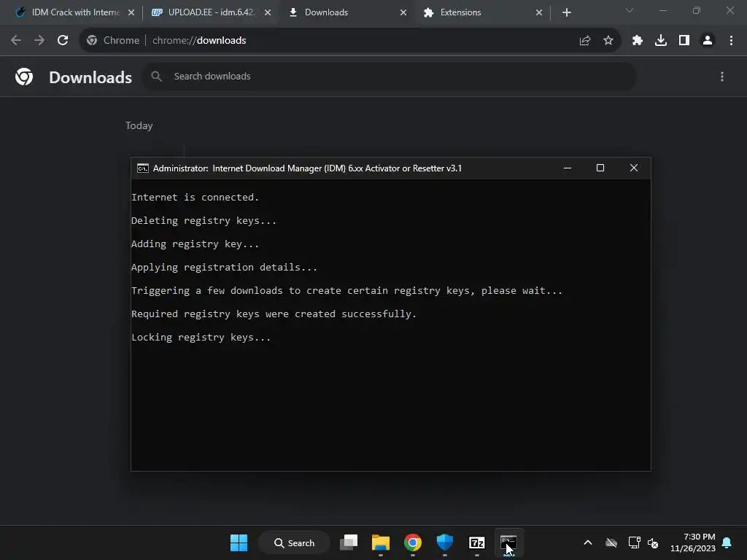Open the Extensions puzzle menu
The image size is (747, 560).
638,41
